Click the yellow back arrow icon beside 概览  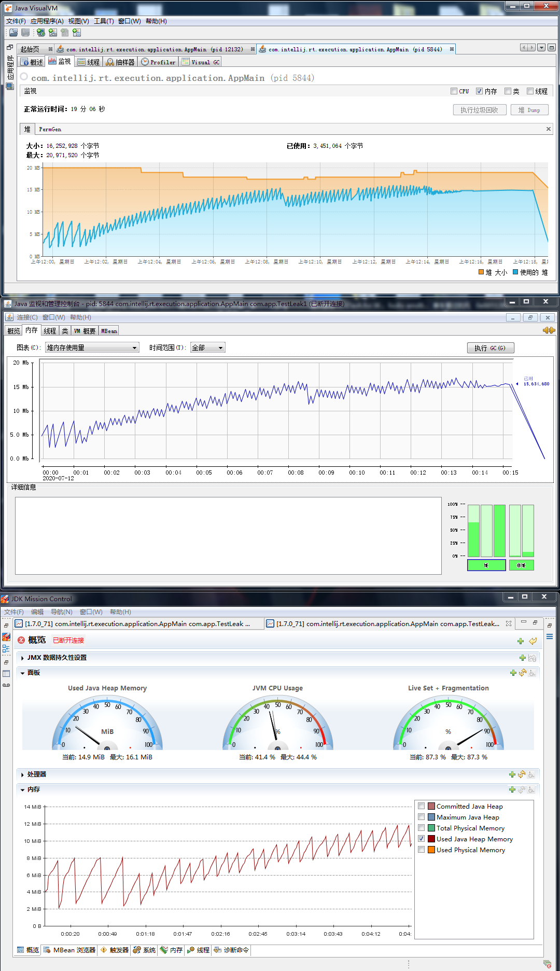[533, 641]
